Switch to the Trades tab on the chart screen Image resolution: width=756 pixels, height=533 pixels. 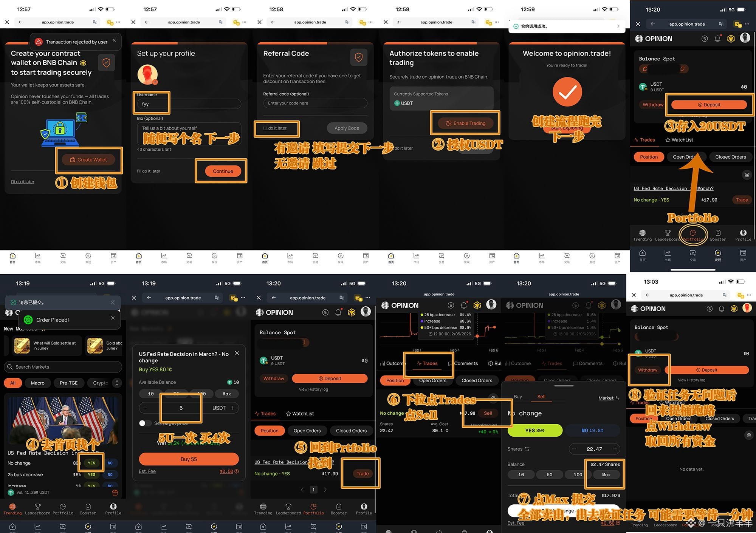(x=427, y=363)
